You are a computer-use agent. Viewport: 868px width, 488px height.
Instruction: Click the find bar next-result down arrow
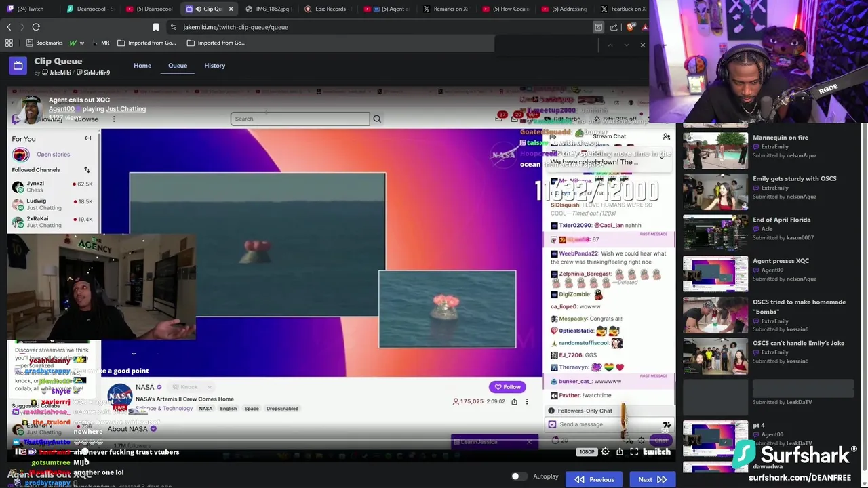(x=626, y=45)
